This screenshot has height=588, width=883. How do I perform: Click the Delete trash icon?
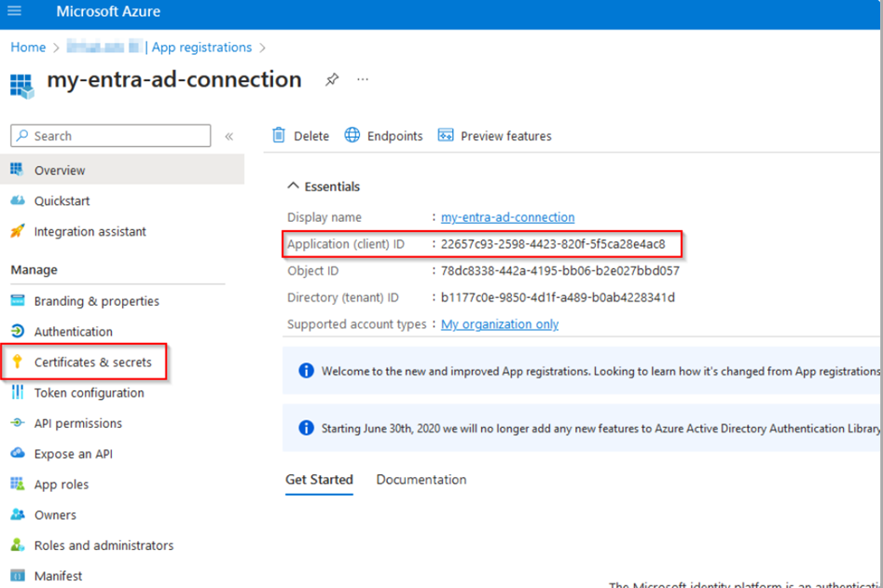point(279,135)
